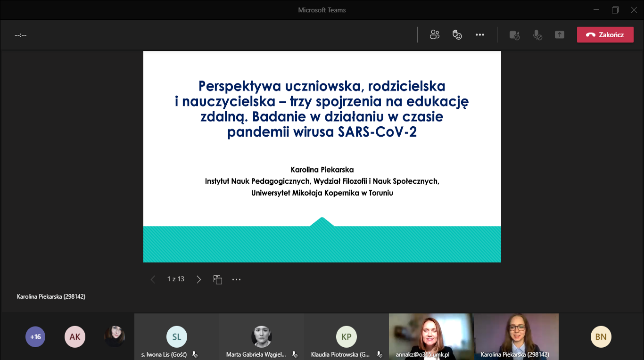Go to the previous slide

[x=153, y=279]
